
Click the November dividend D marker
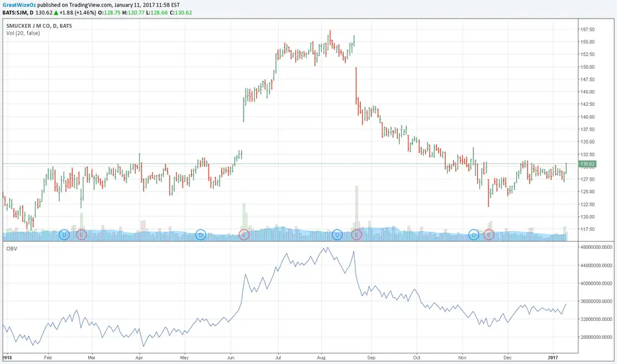pyautogui.click(x=474, y=235)
